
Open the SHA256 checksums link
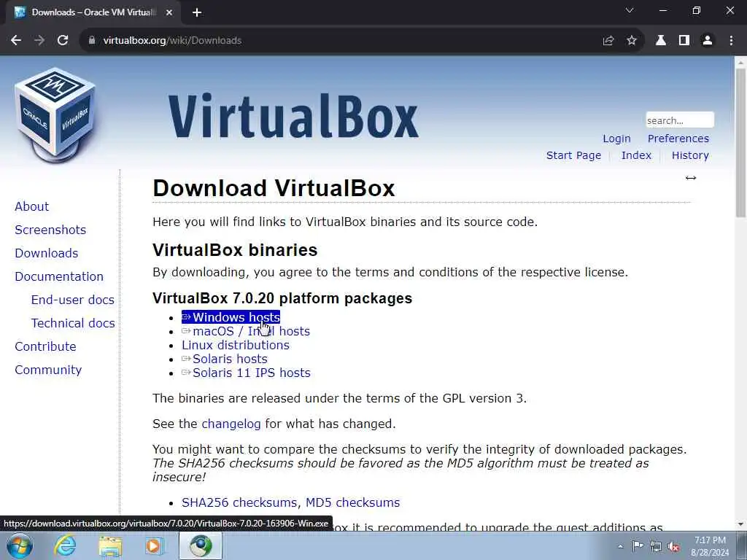pyautogui.click(x=239, y=502)
